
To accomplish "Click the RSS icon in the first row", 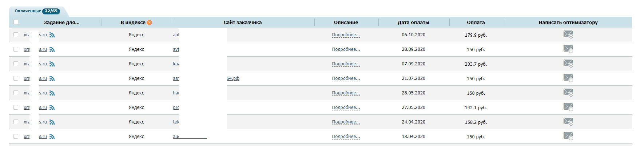I will (x=52, y=35).
